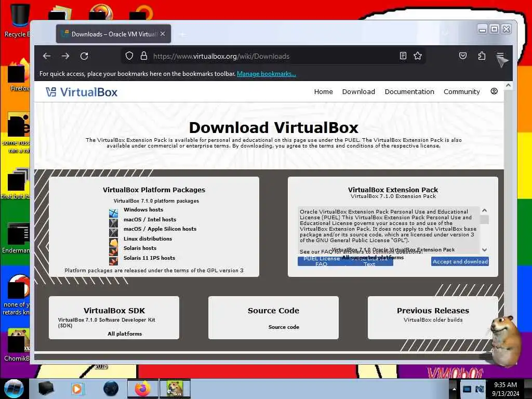Download Windows hosts package

(x=143, y=210)
